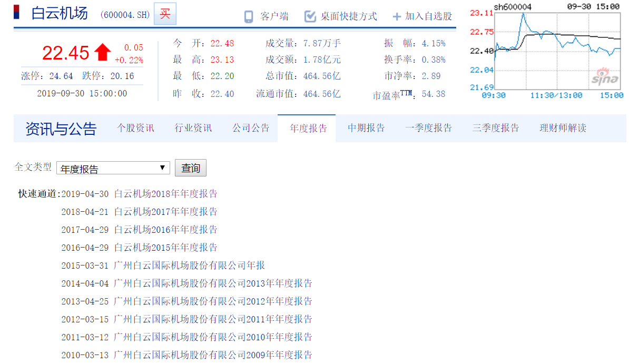Switch to the 中期报告 tab
The height and width of the screenshot is (364, 629).
[x=366, y=128]
